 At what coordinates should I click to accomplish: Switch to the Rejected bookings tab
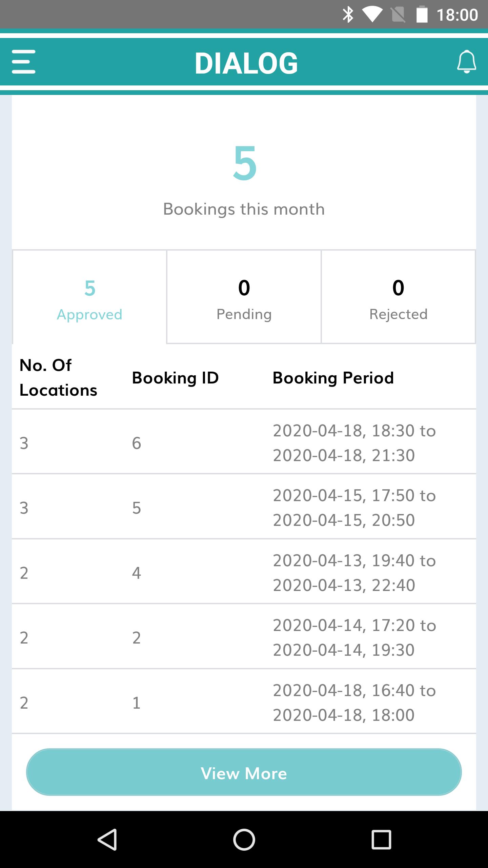398,297
